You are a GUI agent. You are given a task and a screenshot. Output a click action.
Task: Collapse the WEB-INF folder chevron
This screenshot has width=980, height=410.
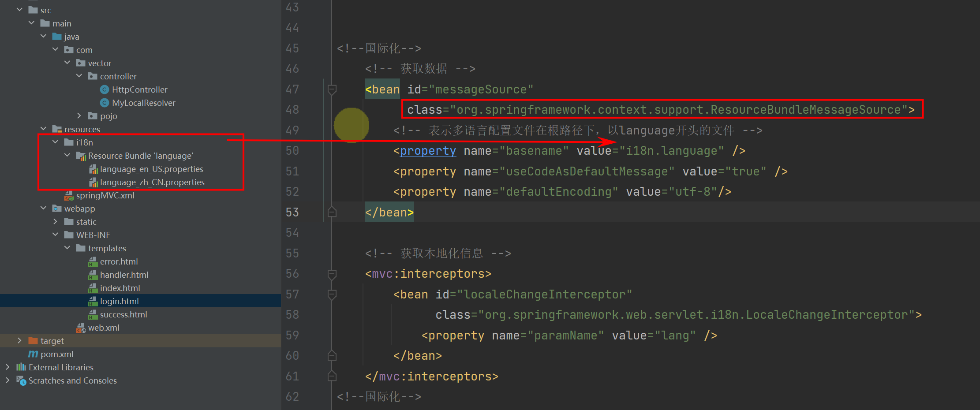(x=55, y=235)
